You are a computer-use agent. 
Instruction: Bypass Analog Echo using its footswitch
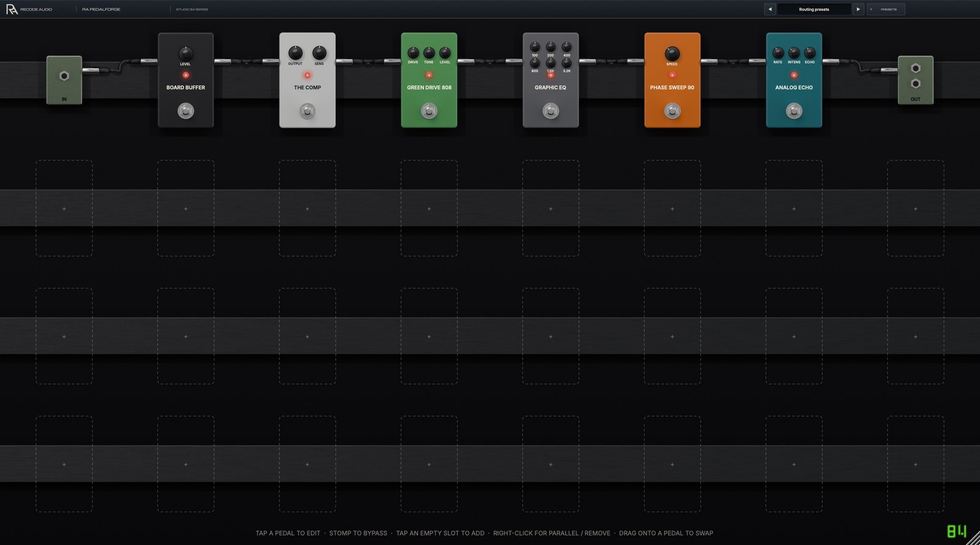coord(794,111)
